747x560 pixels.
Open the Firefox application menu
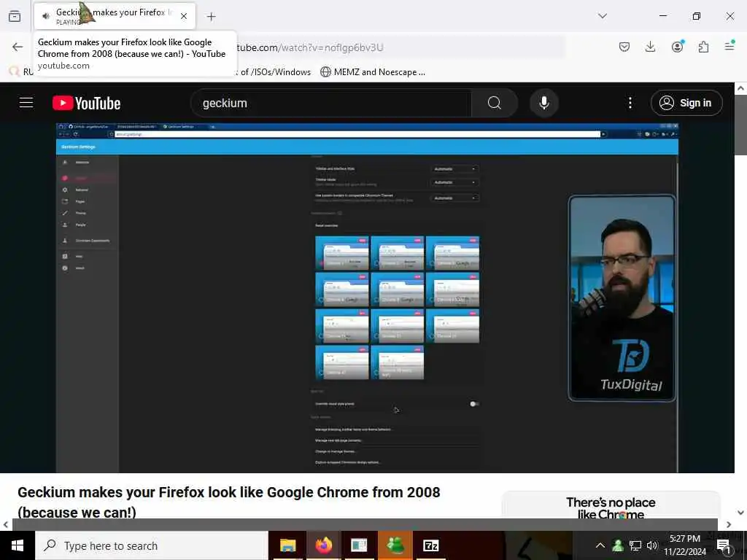[729, 46]
